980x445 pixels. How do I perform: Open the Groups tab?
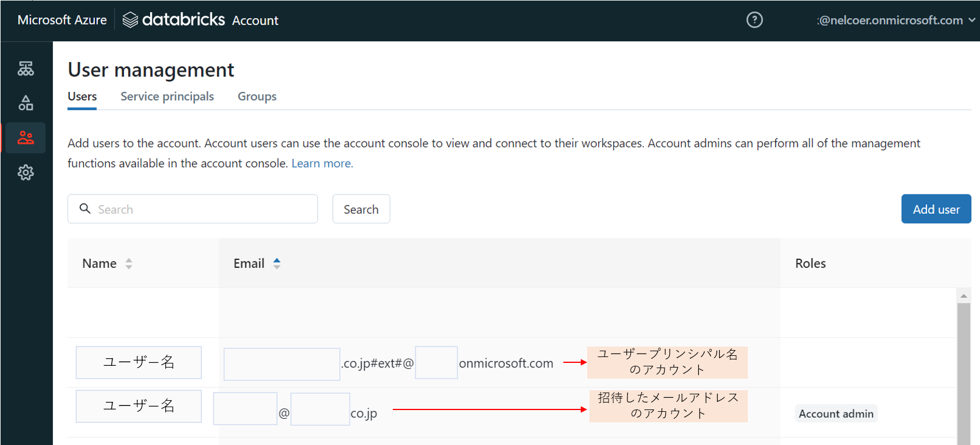coord(257,97)
